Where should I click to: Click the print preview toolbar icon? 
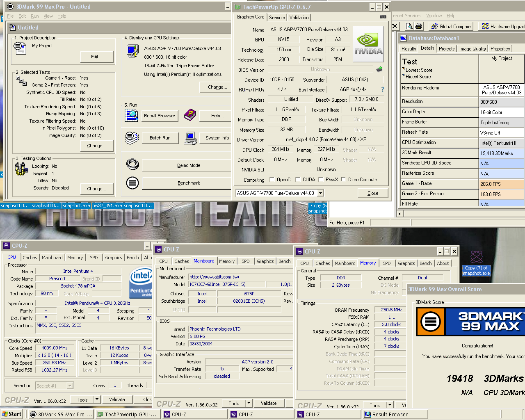409,26
